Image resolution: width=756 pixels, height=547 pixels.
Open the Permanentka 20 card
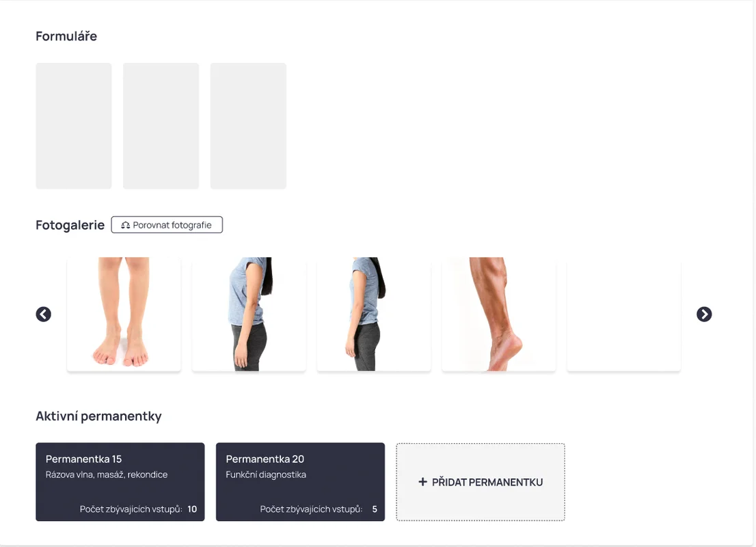[300, 482]
